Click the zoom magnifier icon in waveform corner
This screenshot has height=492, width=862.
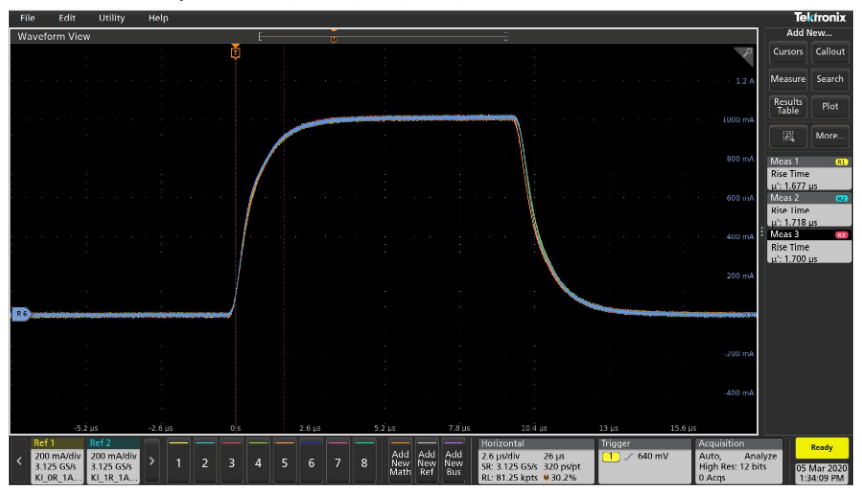744,55
